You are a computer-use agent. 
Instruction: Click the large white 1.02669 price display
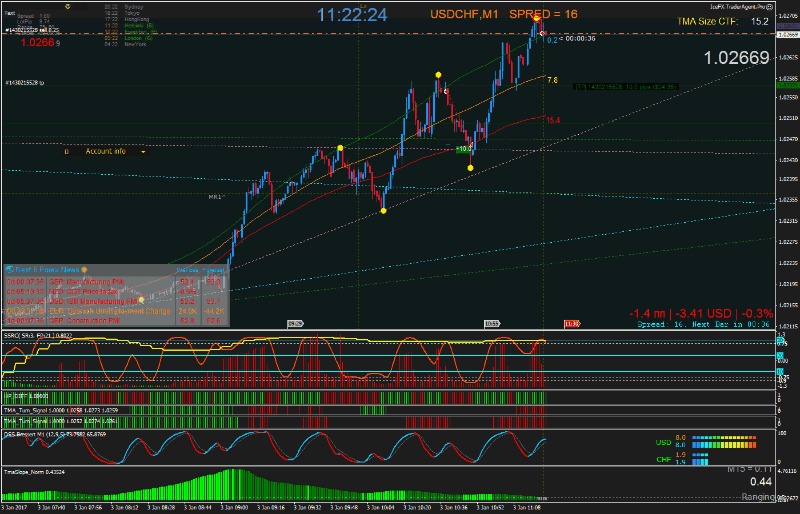tap(736, 58)
